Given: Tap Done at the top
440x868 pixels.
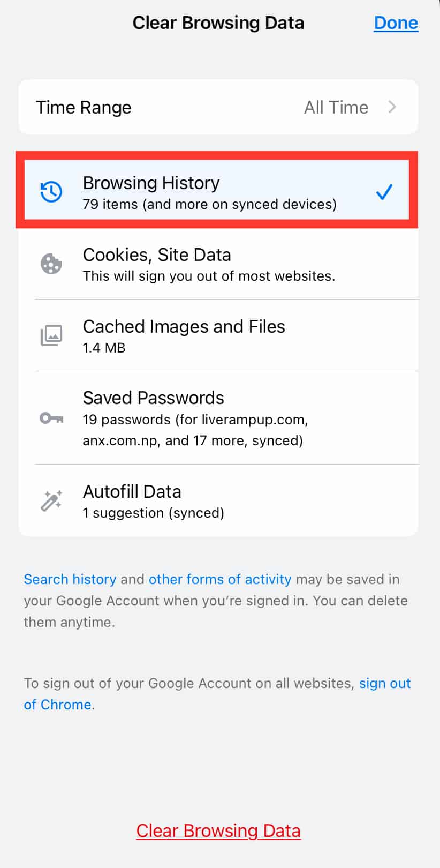Looking at the screenshot, I should (396, 23).
